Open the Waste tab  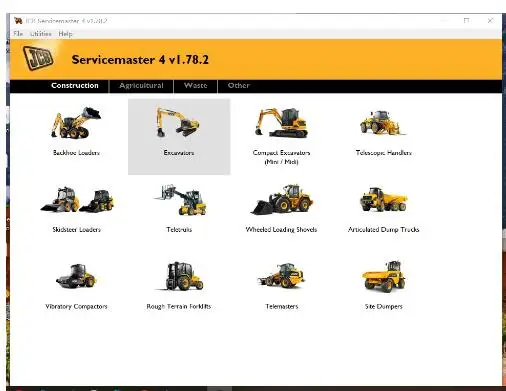196,86
